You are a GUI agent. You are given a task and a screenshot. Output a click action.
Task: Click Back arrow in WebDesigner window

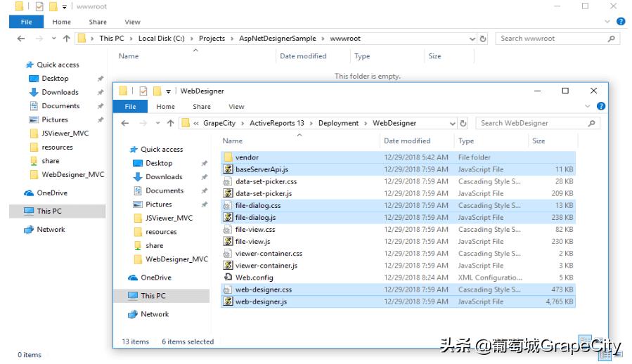[125, 123]
